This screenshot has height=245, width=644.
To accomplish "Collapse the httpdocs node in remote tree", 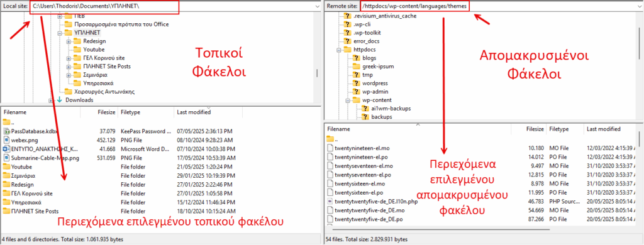I will pos(339,50).
